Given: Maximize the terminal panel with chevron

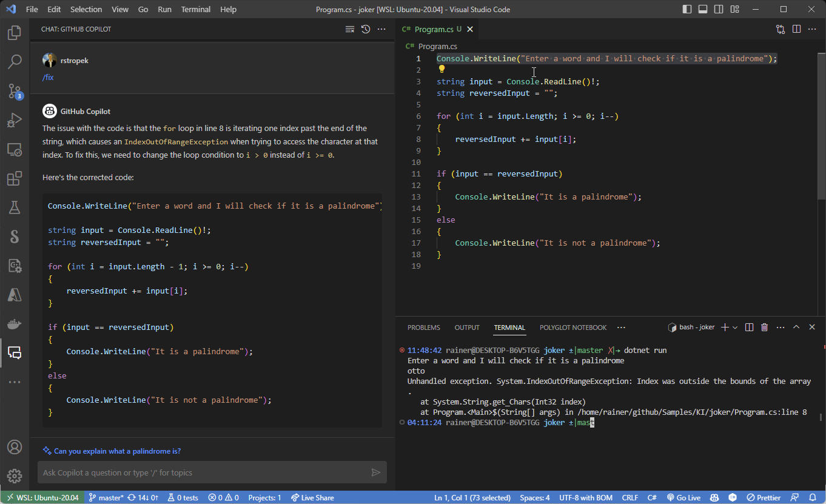Looking at the screenshot, I should click(796, 328).
